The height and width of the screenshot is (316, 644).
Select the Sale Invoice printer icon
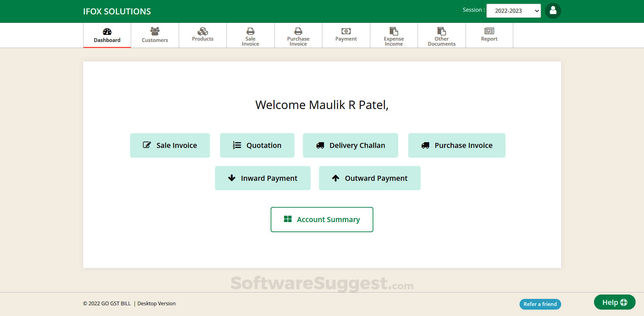(250, 31)
